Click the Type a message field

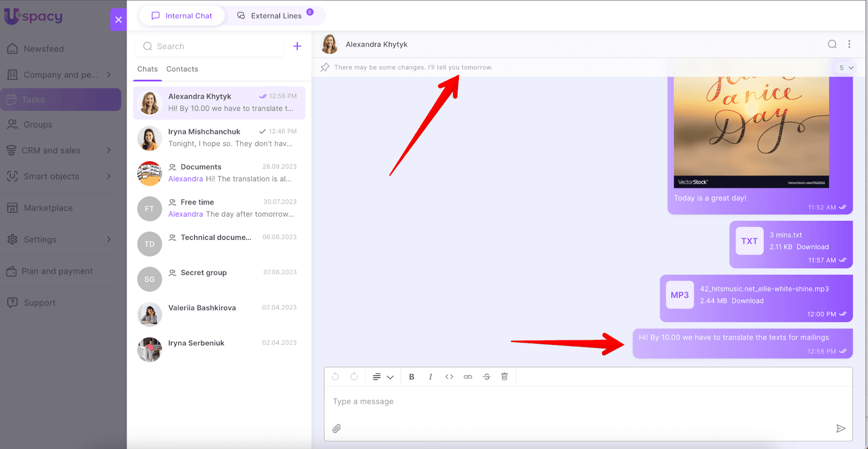coord(586,402)
